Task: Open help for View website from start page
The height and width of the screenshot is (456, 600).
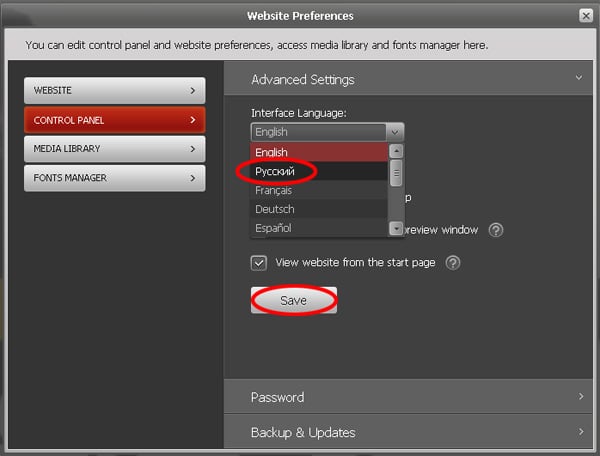Action: pyautogui.click(x=453, y=263)
